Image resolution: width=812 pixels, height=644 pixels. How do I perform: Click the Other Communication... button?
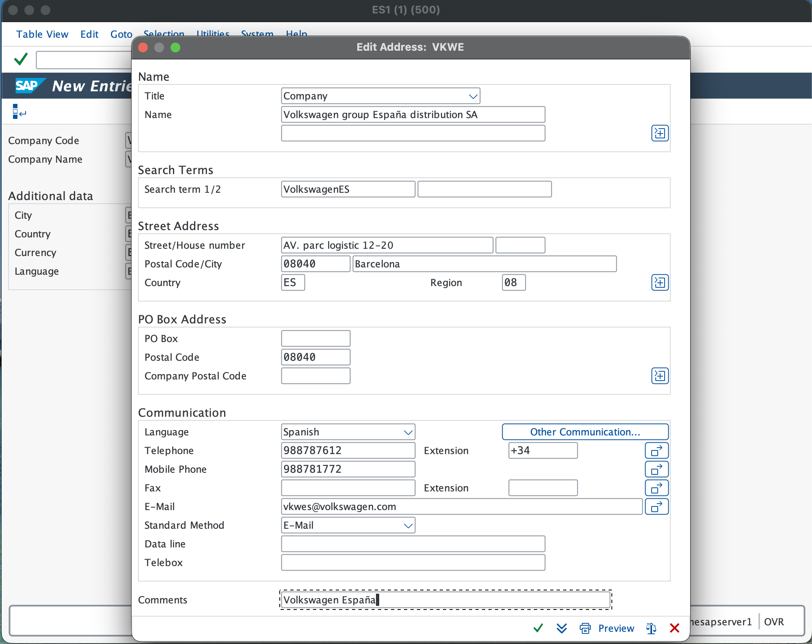[585, 432]
